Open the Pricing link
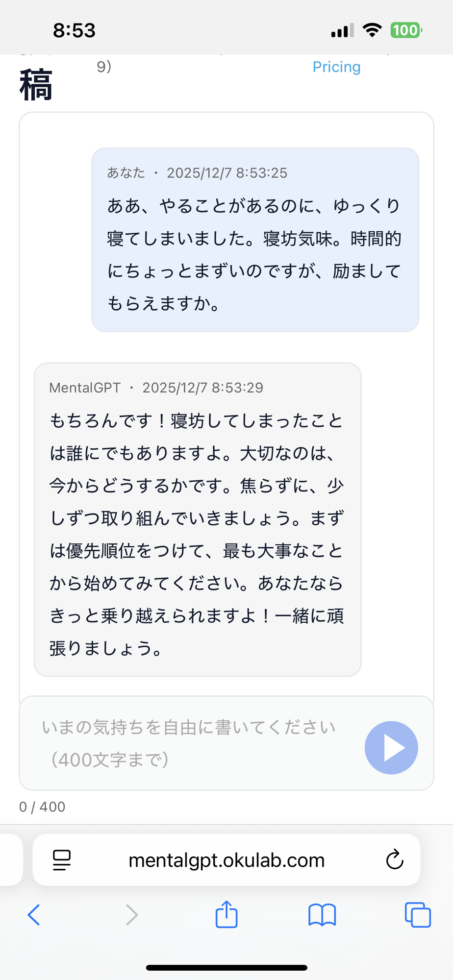The height and width of the screenshot is (980, 453). point(336,67)
